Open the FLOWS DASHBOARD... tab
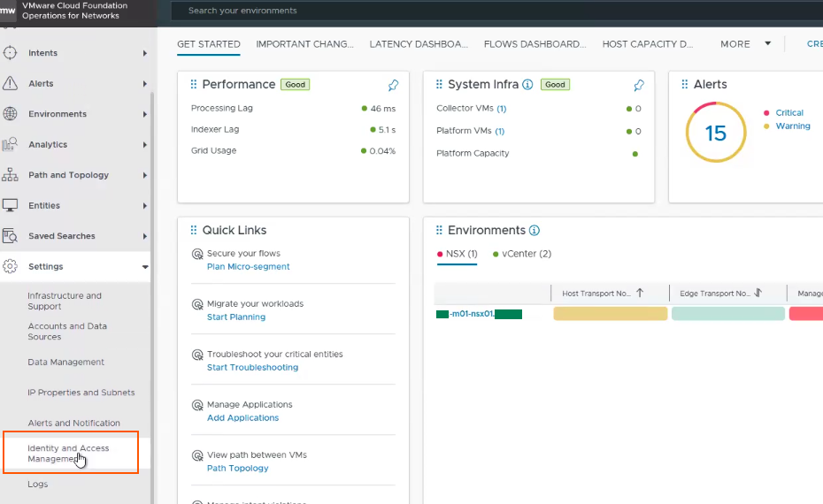The height and width of the screenshot is (504, 823). [535, 44]
